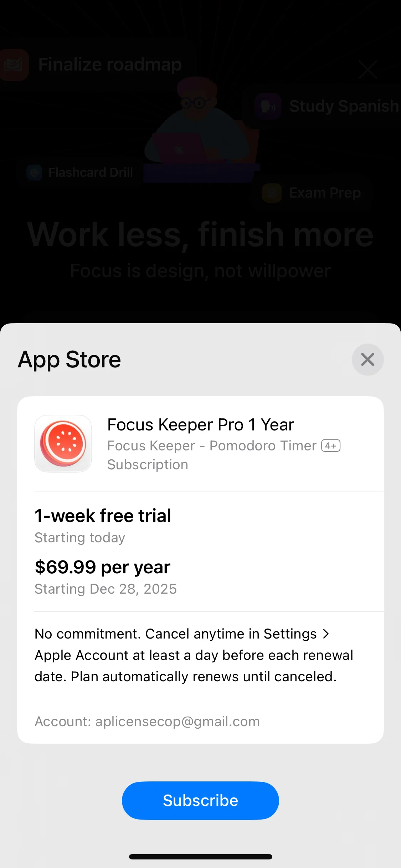Tap the Flashcard Drill chip icon
401x868 pixels.
(35, 173)
